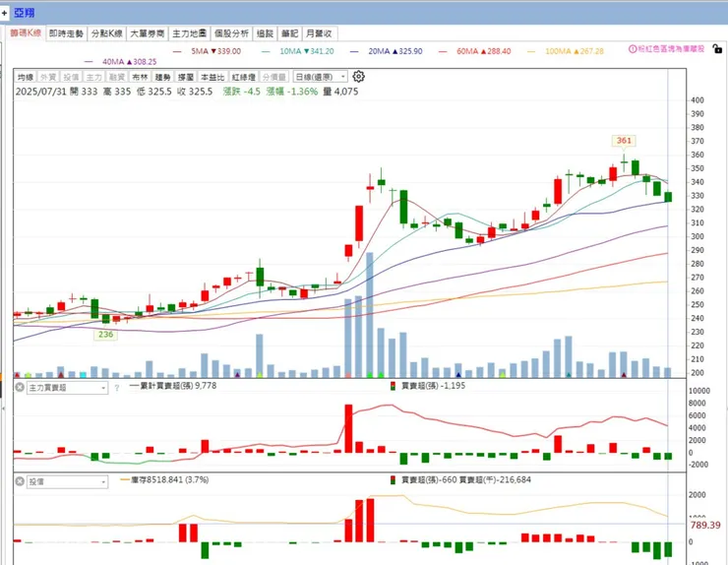Toggle the 分價量 button

273,77
